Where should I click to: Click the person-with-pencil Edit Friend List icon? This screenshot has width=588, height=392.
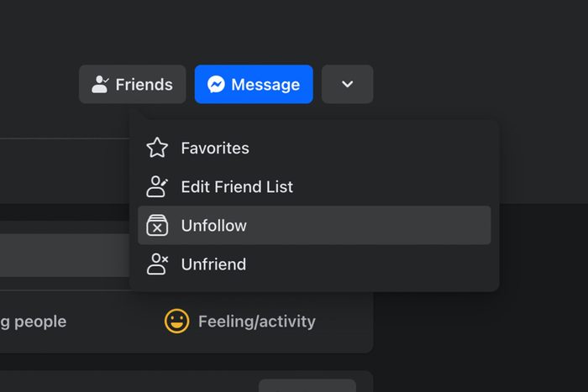(x=157, y=187)
